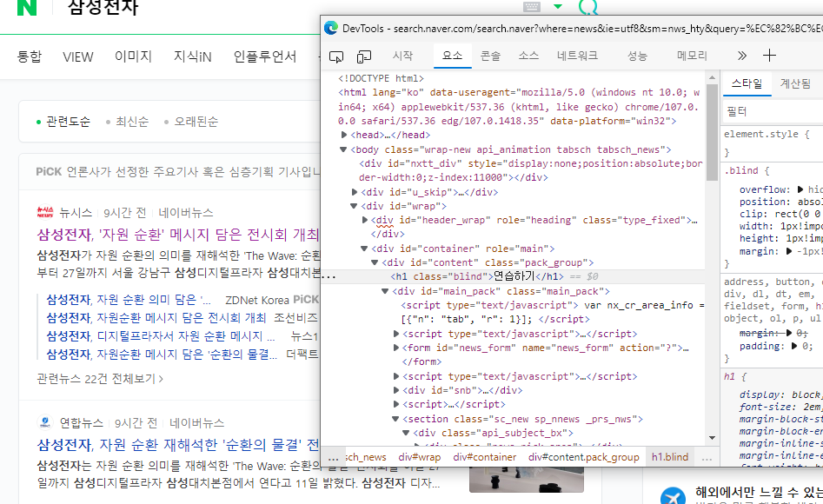Viewport: 823px width, 504px height.
Task: Expand padding property triangle in styles pane
Action: point(794,346)
